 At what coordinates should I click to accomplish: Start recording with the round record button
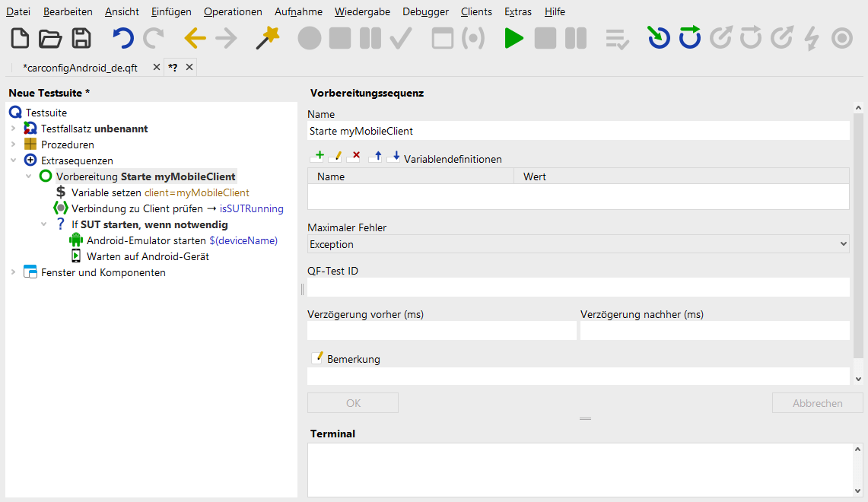(310, 39)
